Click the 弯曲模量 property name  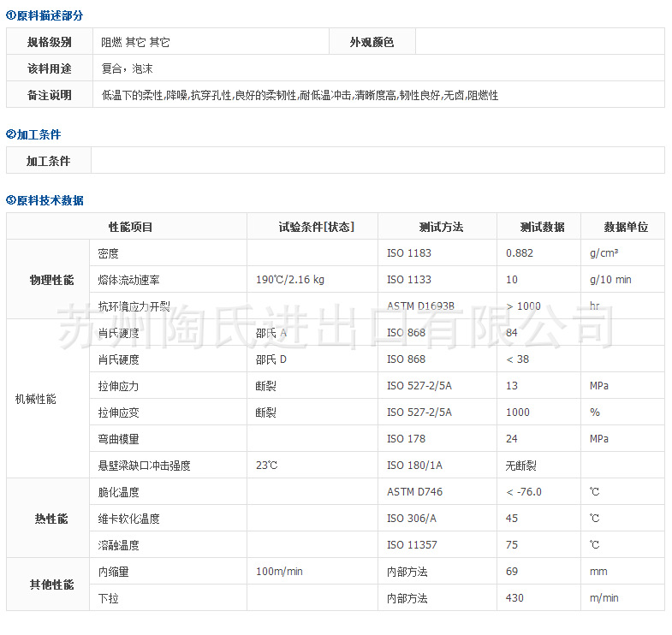[118, 440]
